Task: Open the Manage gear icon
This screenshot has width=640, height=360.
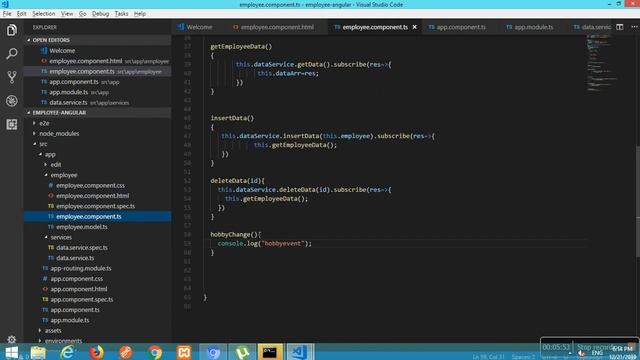Action: [x=11, y=339]
